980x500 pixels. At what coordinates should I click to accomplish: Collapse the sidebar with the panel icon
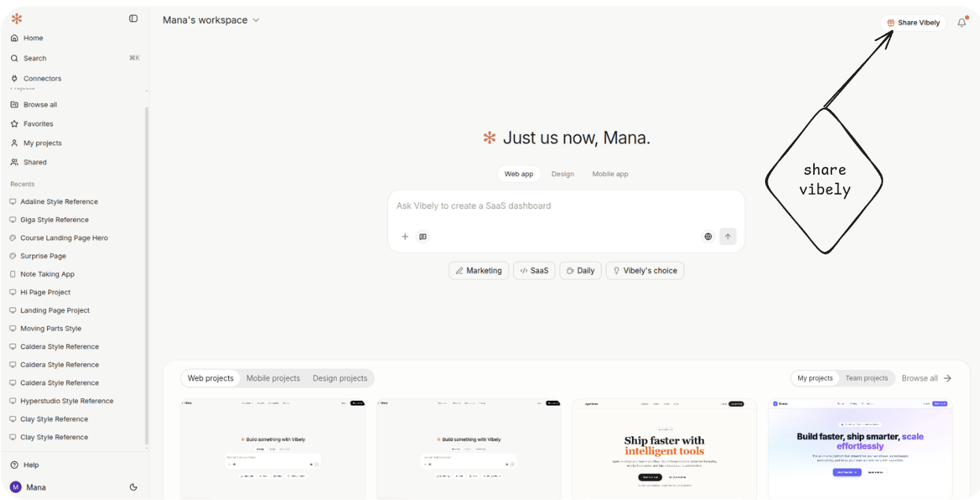(x=133, y=19)
